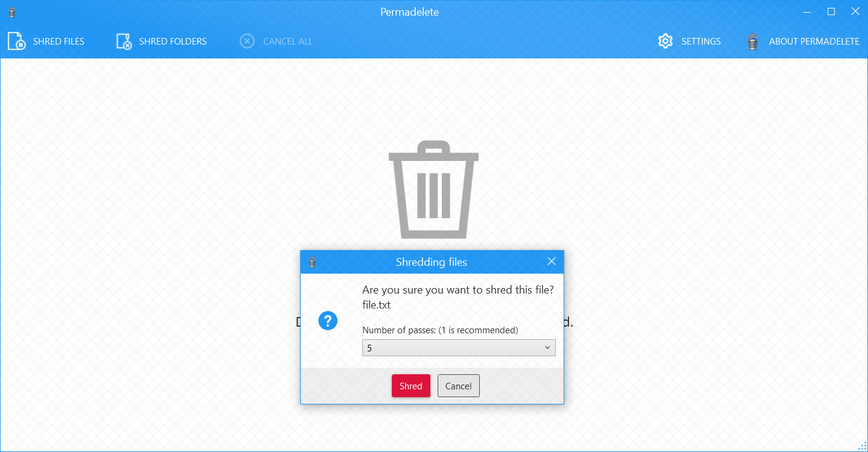Click the file.txt filename text
The image size is (868, 452).
(x=376, y=305)
